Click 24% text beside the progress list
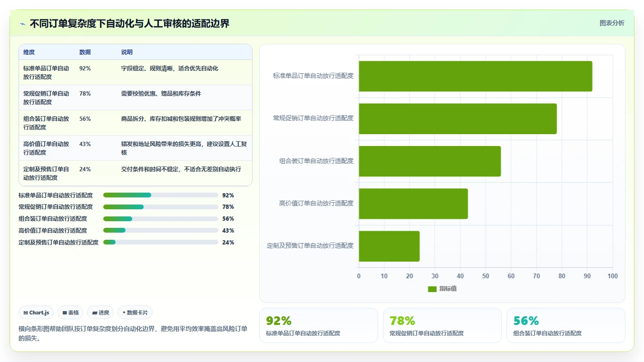 click(x=228, y=243)
